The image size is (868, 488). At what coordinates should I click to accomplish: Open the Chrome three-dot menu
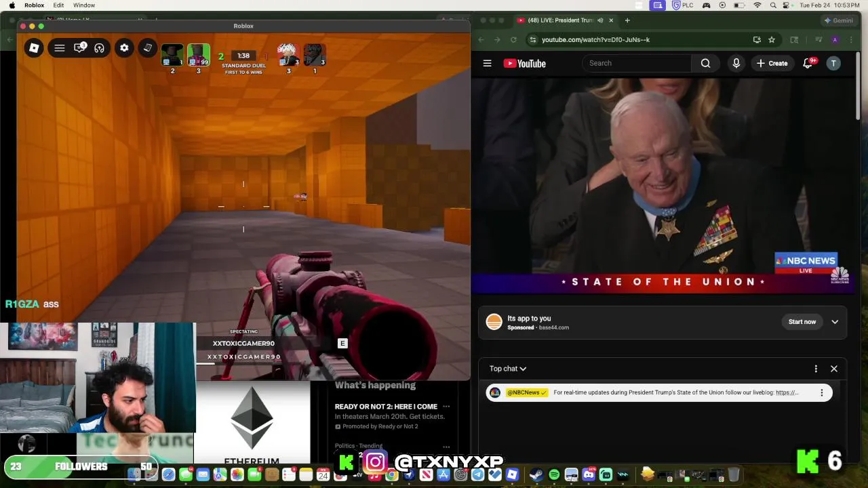tap(852, 39)
